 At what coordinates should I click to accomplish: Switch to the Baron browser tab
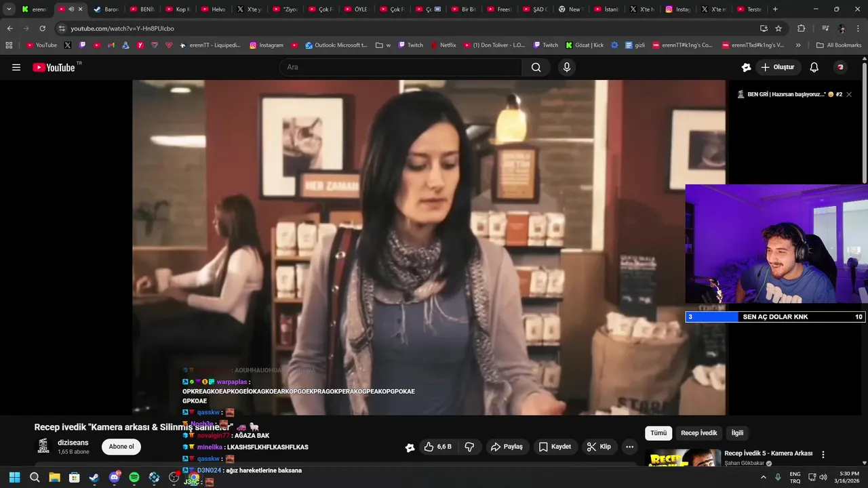[106, 9]
